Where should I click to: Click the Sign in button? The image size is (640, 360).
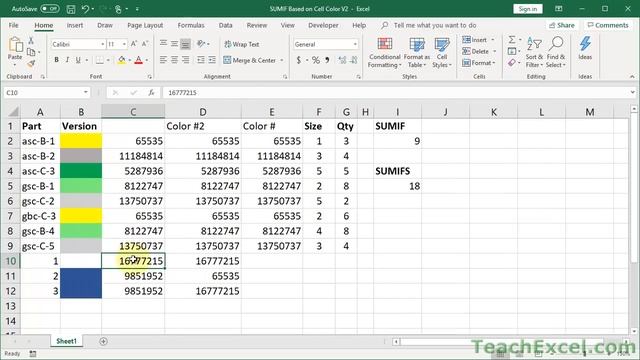point(528,9)
